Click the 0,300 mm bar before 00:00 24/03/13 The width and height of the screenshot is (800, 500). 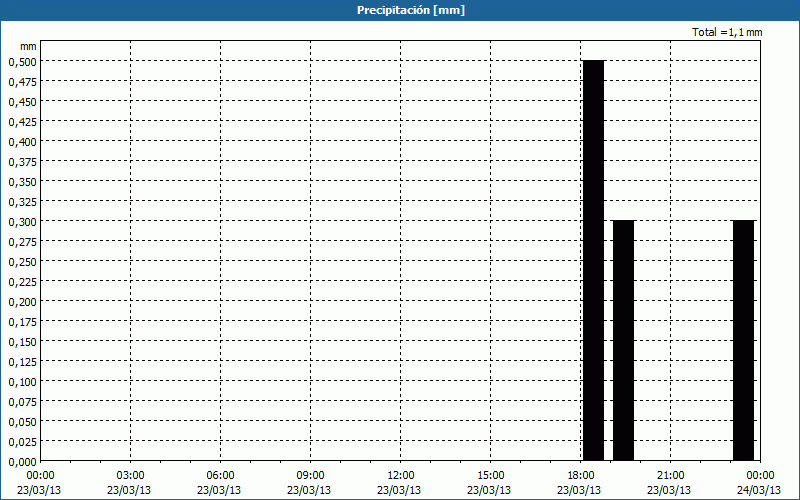tap(743, 340)
